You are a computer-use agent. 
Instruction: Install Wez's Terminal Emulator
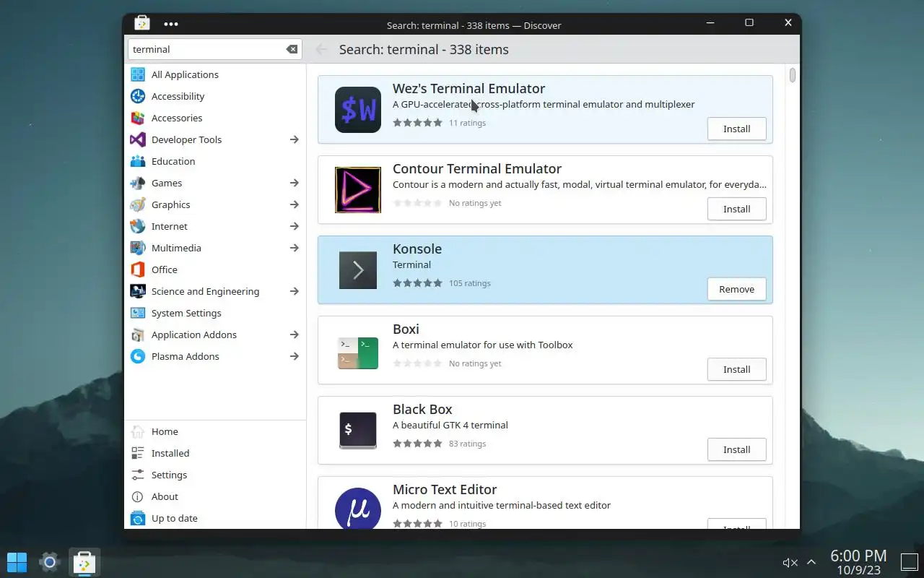(736, 129)
